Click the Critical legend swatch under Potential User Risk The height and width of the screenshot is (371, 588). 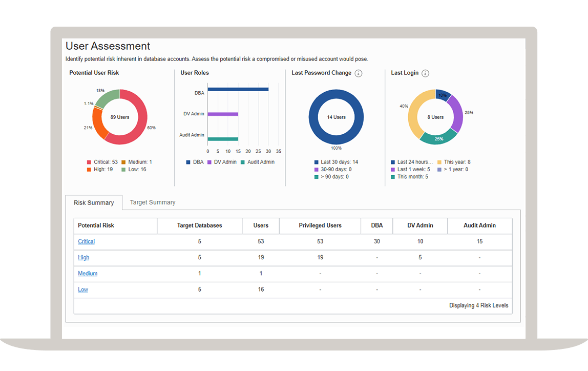click(89, 162)
